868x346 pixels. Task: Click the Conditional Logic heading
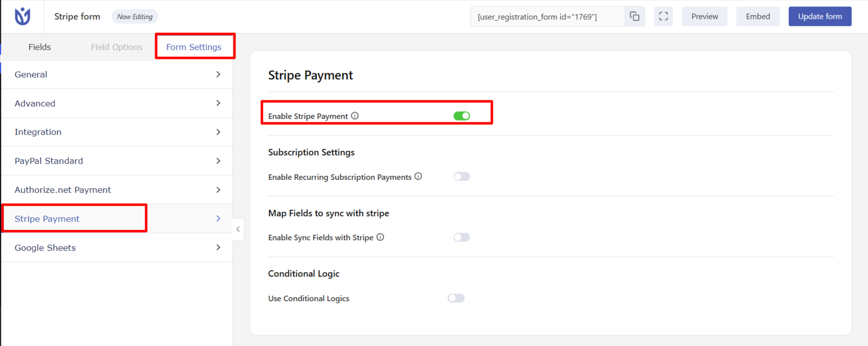(x=303, y=274)
